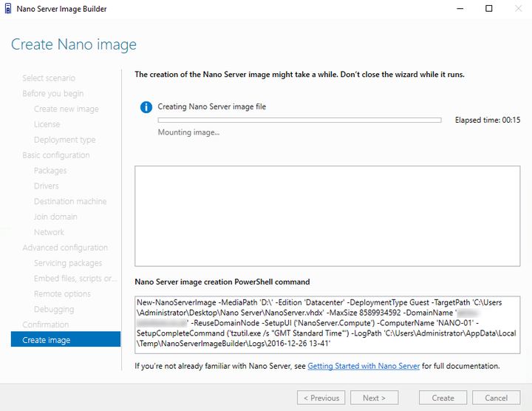Maximize the Nano Server Image Builder window
This screenshot has height=411, width=532.
[x=489, y=8]
